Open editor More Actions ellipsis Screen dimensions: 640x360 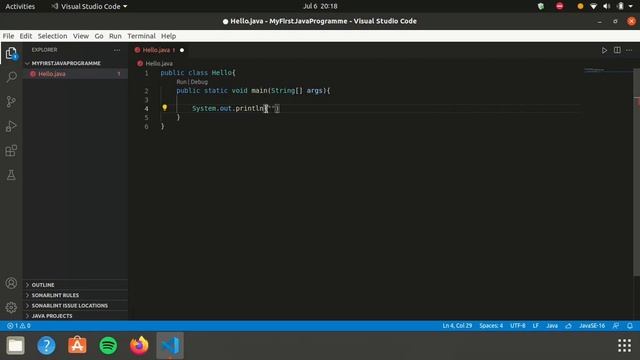629,50
